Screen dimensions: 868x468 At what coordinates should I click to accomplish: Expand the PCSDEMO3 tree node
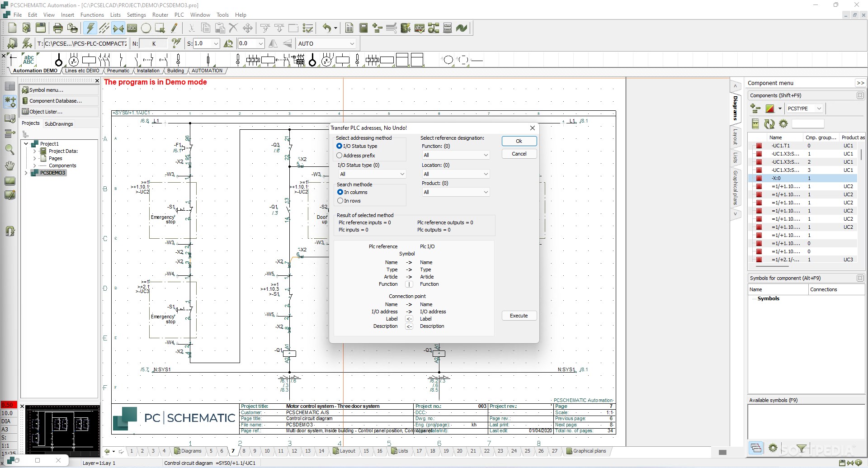tap(26, 173)
